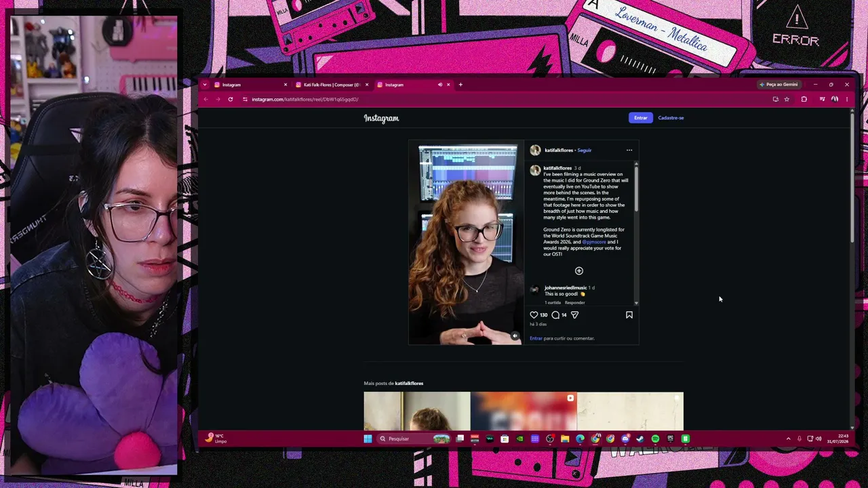This screenshot has width=868, height=488.
Task: Open the third thumbnail under Mais posts
Action: [x=631, y=411]
